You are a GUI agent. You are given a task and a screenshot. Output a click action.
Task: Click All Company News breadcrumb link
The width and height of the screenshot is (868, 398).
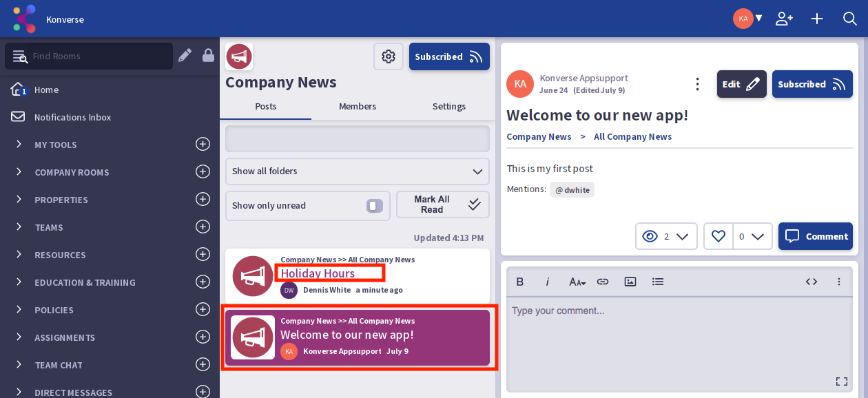click(x=632, y=136)
